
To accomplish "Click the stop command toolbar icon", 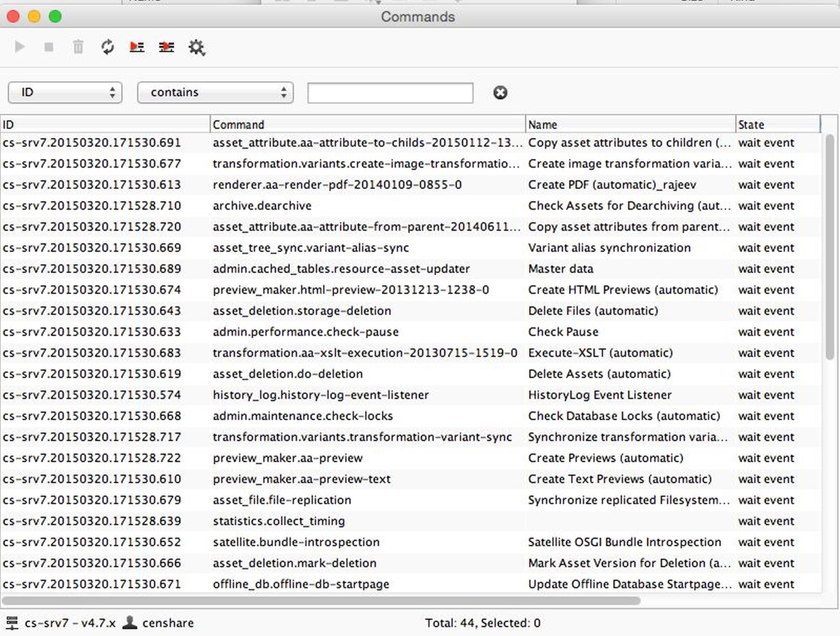I will [49, 47].
